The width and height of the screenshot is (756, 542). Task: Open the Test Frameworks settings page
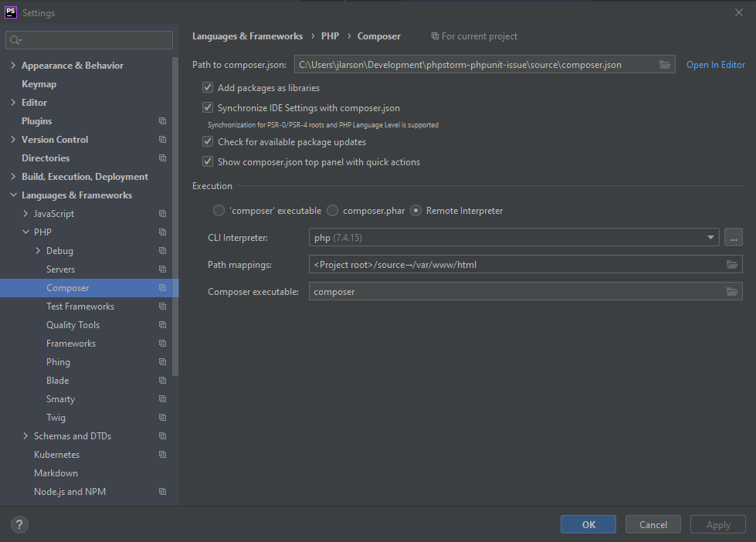[80, 307]
